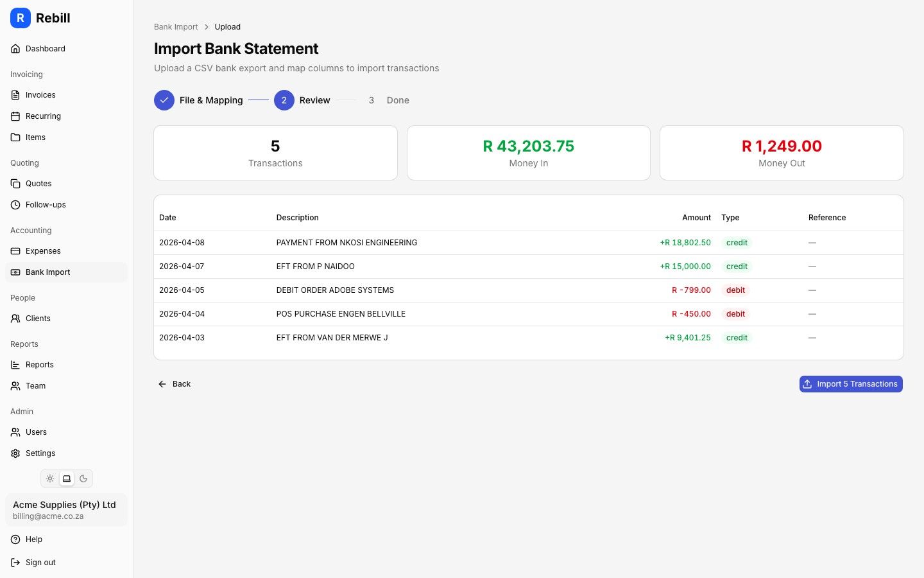Click the Help question mark icon

coord(15,539)
